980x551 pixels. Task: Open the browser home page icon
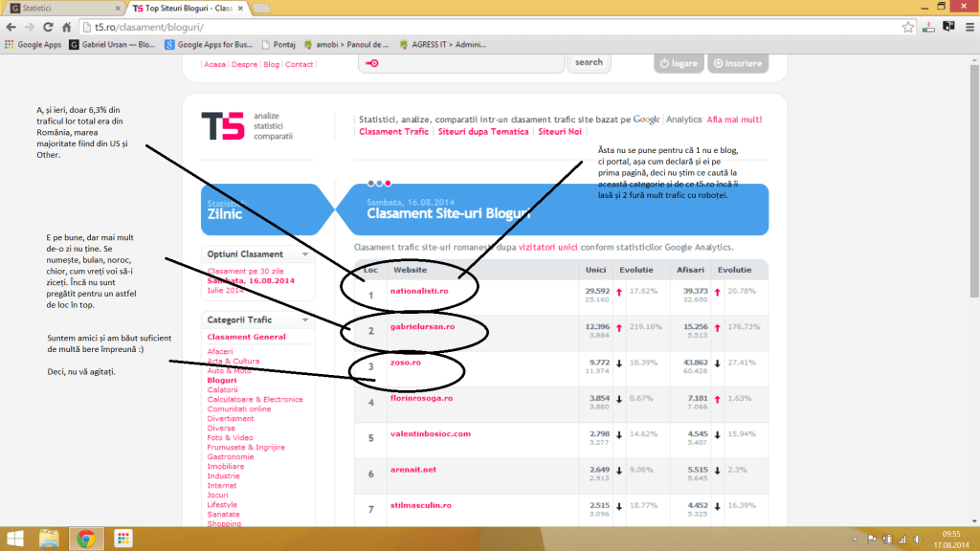(67, 27)
